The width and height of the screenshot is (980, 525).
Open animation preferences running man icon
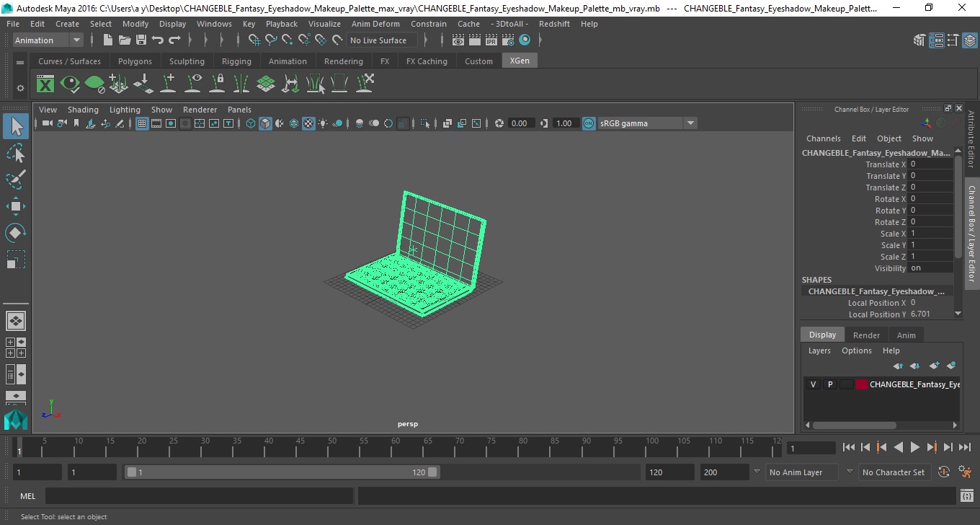pyautogui.click(x=966, y=472)
